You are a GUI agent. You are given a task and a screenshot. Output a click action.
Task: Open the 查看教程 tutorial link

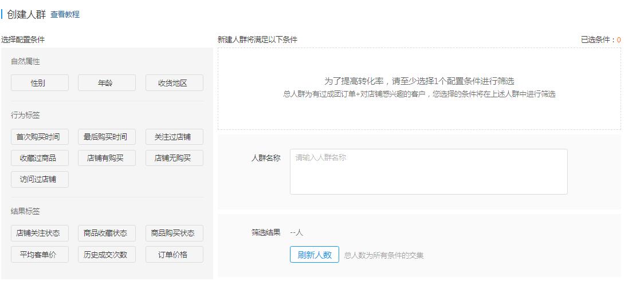tap(65, 15)
